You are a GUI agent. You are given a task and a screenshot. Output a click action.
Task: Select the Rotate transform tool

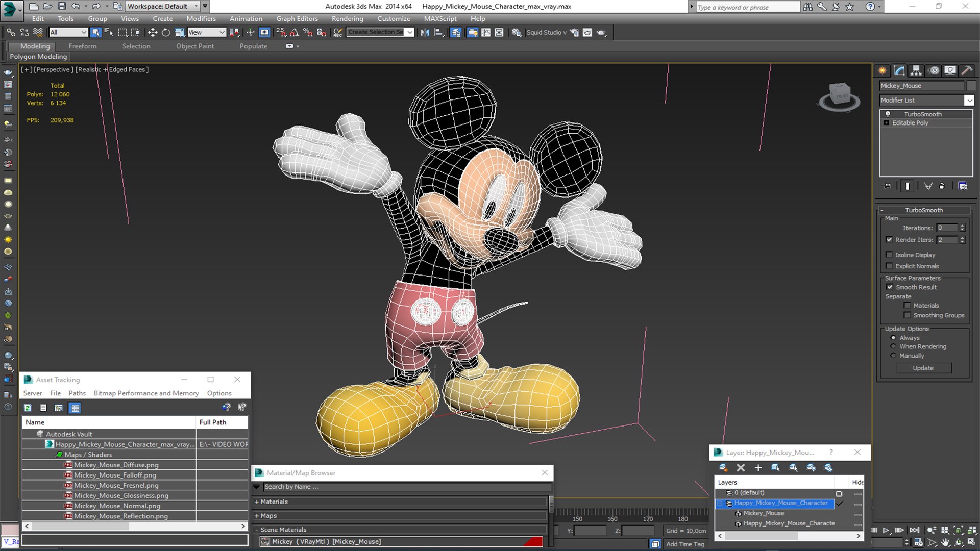click(x=166, y=32)
